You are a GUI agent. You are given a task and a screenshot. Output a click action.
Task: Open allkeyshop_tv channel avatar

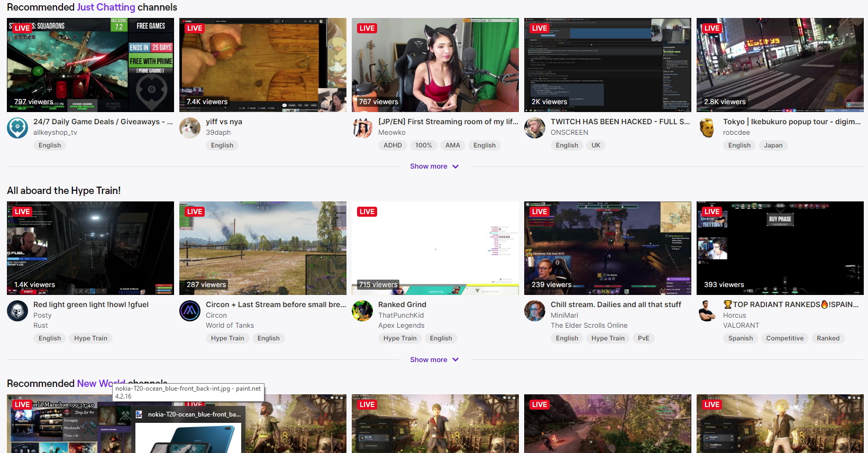(17, 128)
